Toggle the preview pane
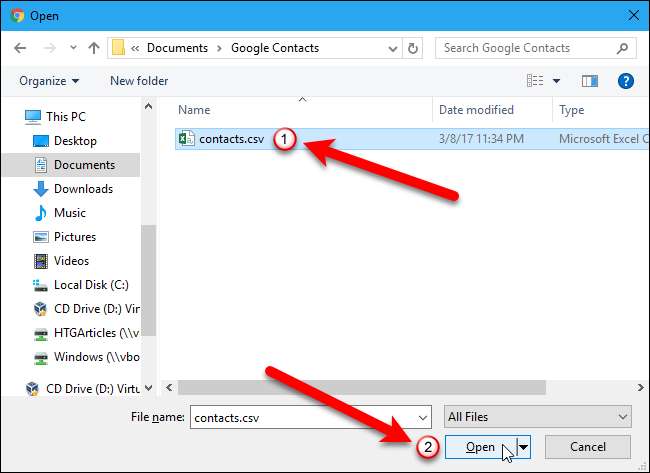Screen dimensions: 650x473 pyautogui.click(x=589, y=81)
